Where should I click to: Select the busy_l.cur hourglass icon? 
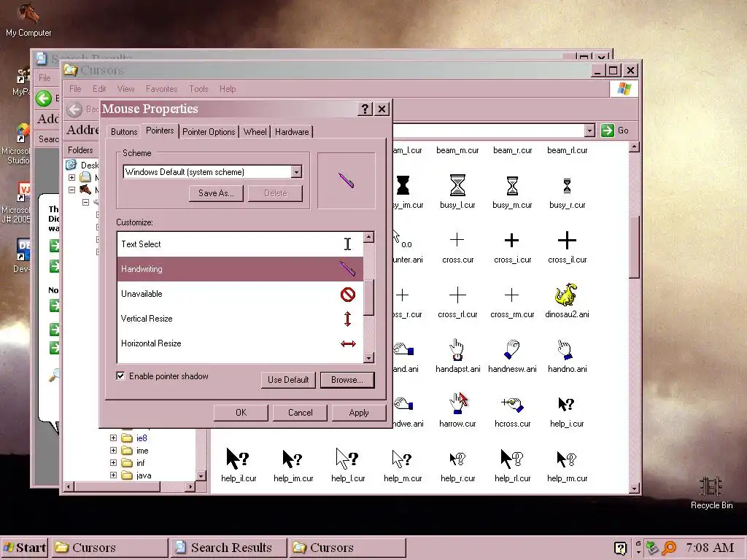coord(457,184)
